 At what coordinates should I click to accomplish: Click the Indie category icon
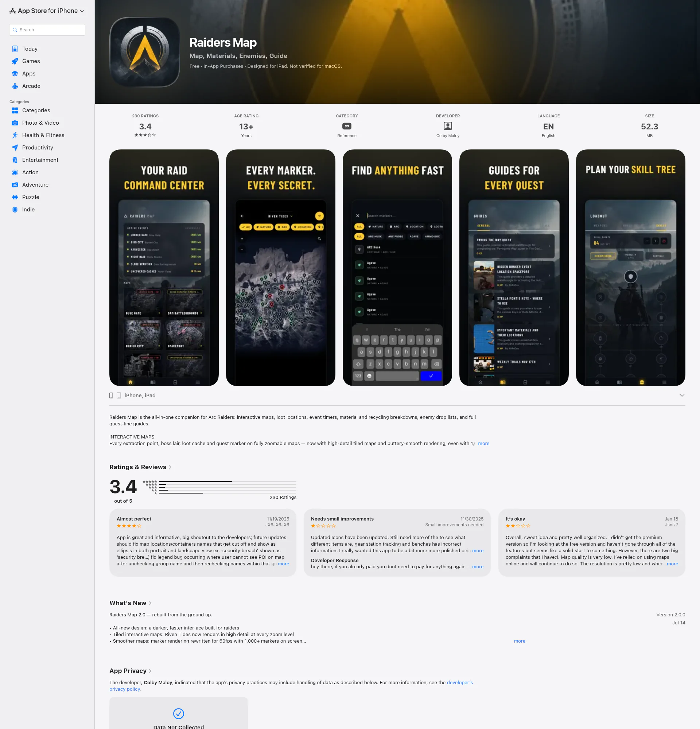click(15, 209)
